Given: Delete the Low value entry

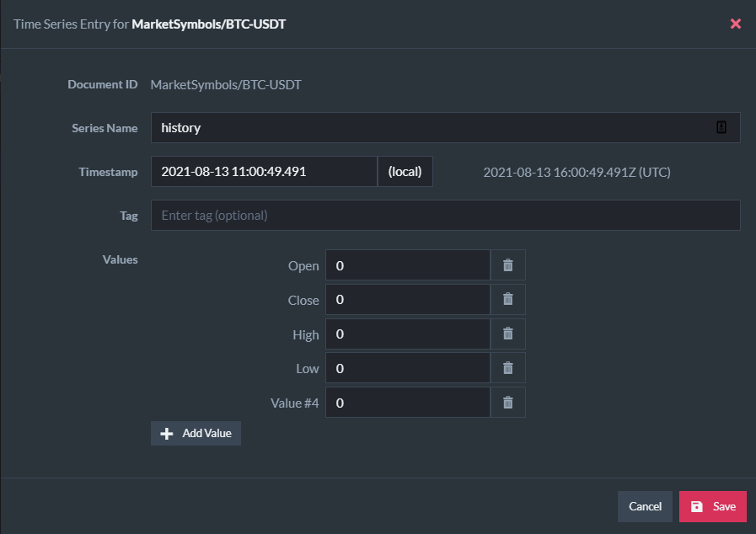Looking at the screenshot, I should (x=507, y=368).
